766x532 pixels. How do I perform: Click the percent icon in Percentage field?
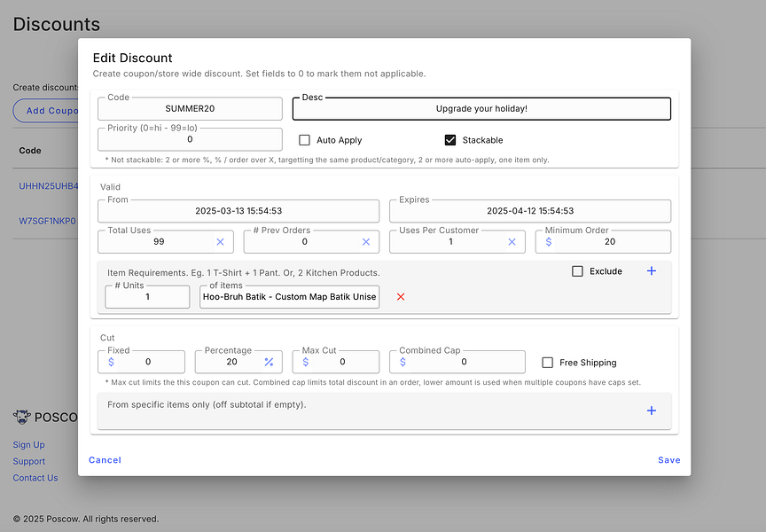(x=269, y=362)
